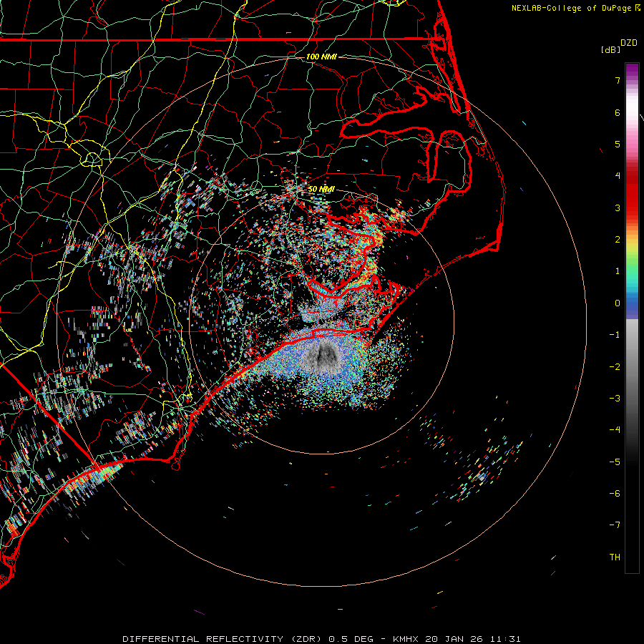Click the 0 dB scale value
Screen dimensions: 644x644
[x=618, y=303]
